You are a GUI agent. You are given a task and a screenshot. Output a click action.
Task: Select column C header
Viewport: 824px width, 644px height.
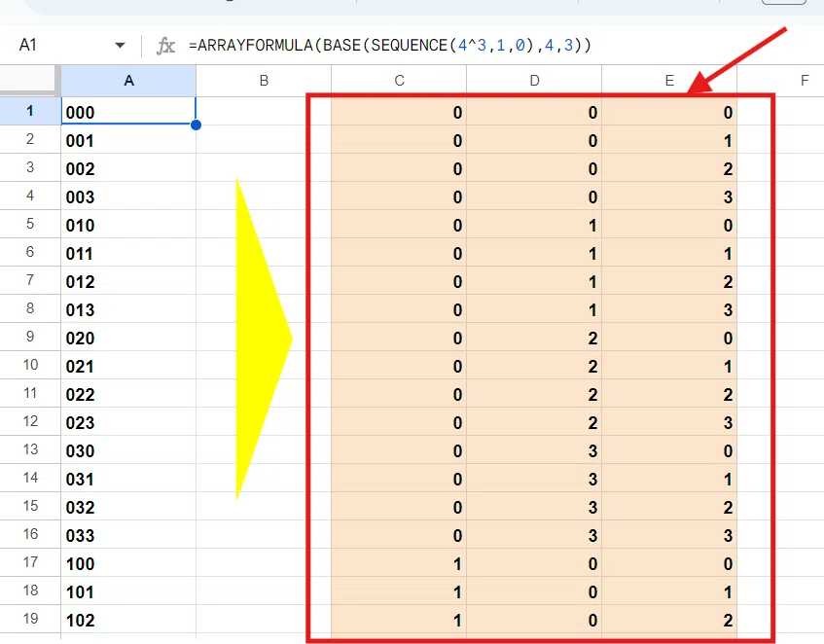point(399,81)
